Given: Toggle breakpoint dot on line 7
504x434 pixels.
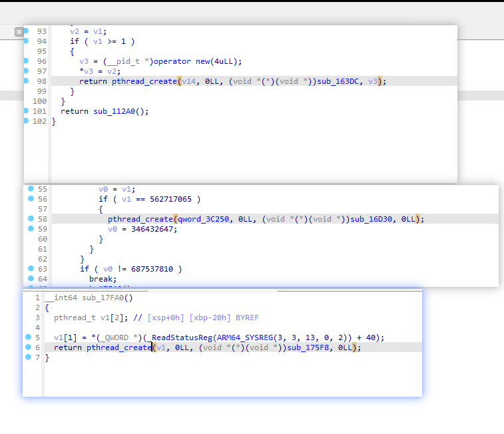Looking at the screenshot, I should point(28,357).
